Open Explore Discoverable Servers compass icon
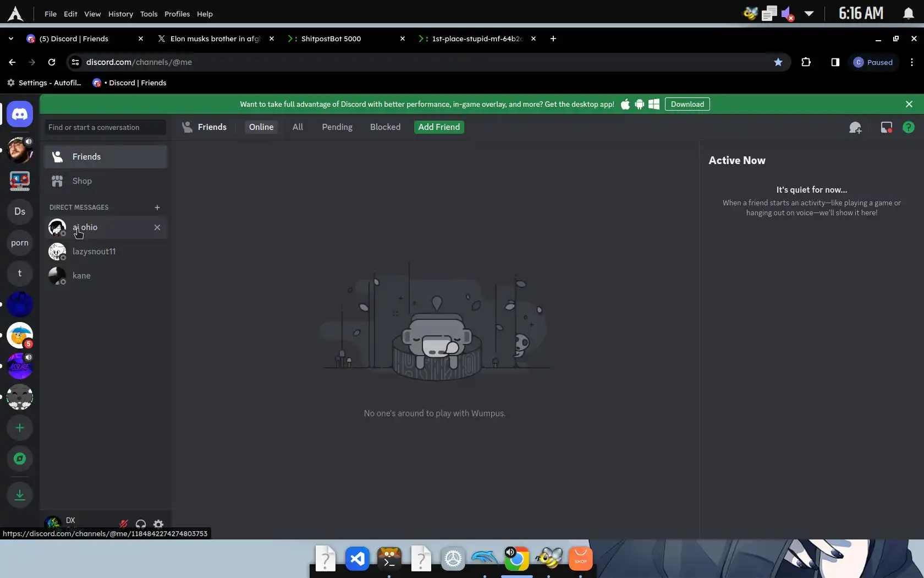924x578 pixels. click(x=20, y=459)
